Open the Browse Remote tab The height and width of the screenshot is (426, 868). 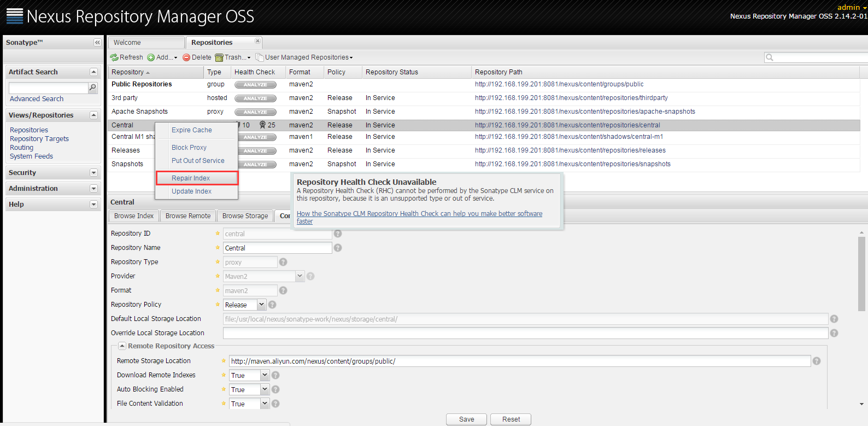[188, 216]
